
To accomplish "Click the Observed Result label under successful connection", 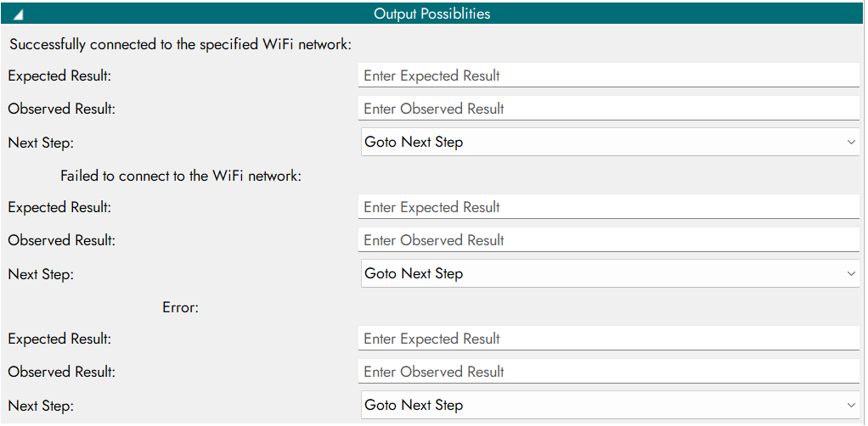I will point(61,109).
